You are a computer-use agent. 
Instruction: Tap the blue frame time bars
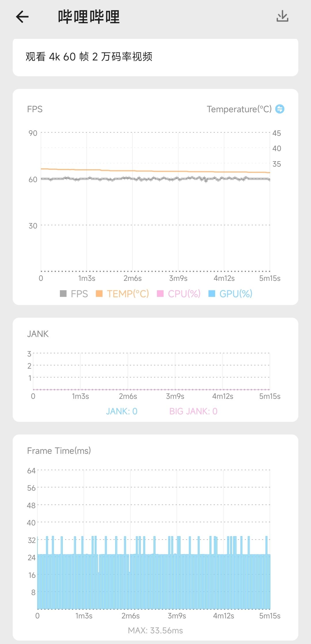click(155, 581)
